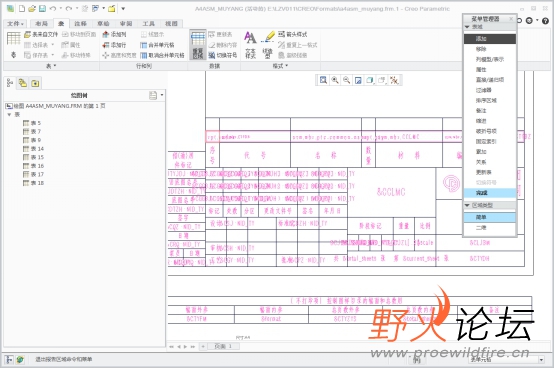Choose 简单 (Simple) region type
The image size is (554, 369).
(x=490, y=217)
